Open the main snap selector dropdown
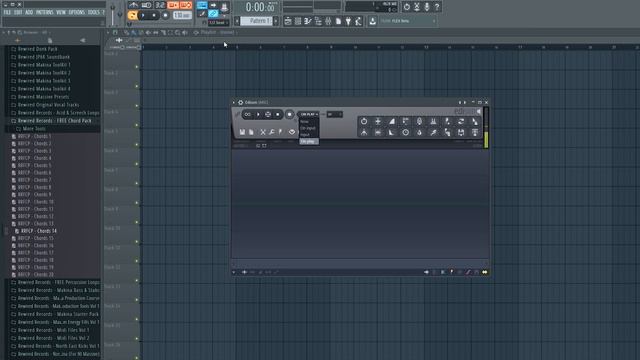Viewport: 640px width, 360px height. click(x=218, y=22)
